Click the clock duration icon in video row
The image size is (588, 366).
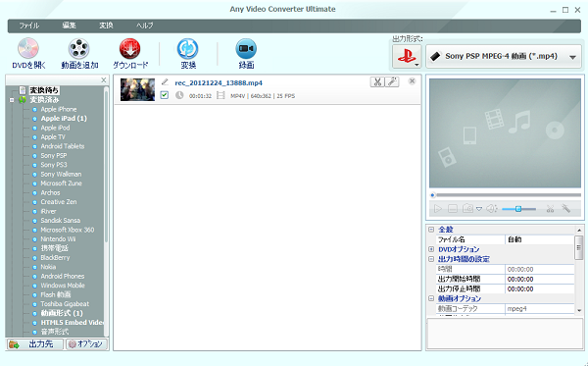pyautogui.click(x=179, y=95)
